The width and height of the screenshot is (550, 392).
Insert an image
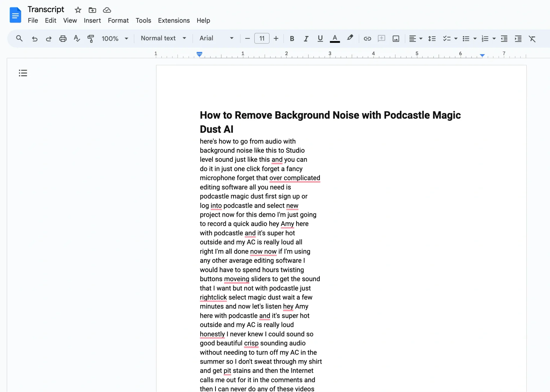(396, 39)
